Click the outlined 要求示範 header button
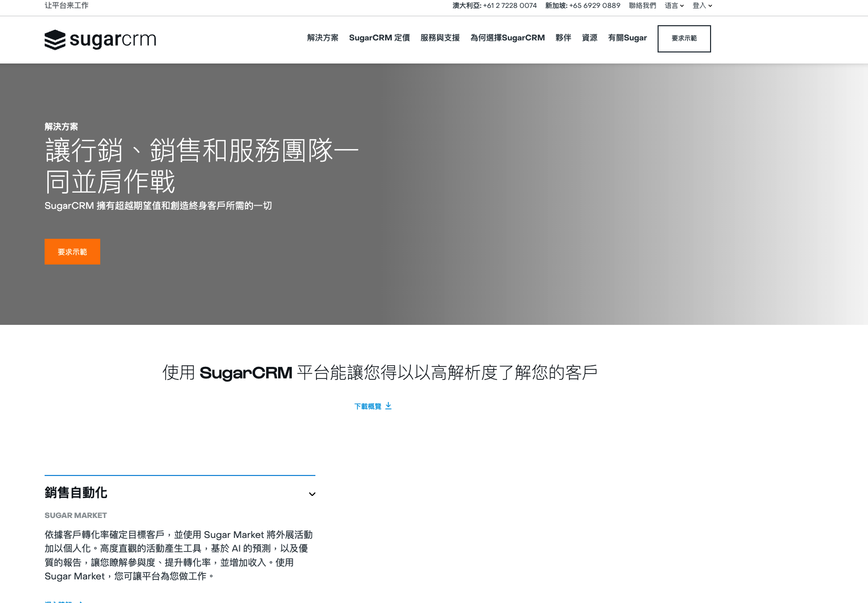The image size is (868, 603). pos(684,39)
